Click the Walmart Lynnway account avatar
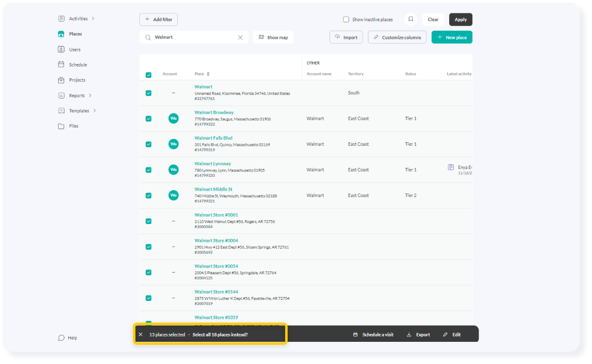Image resolution: width=592 pixels, height=364 pixels. pyautogui.click(x=173, y=170)
